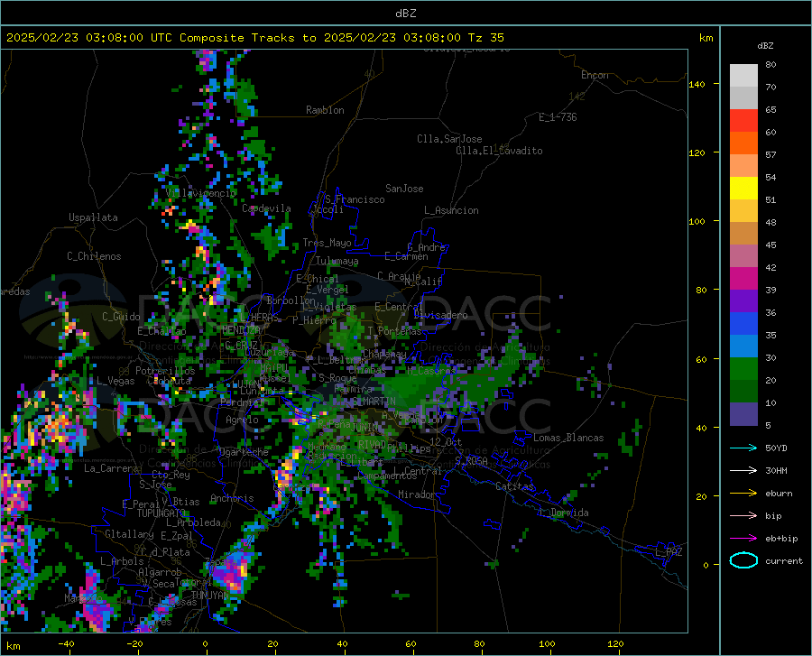Click the -40 km horizontal axis tick

point(66,643)
